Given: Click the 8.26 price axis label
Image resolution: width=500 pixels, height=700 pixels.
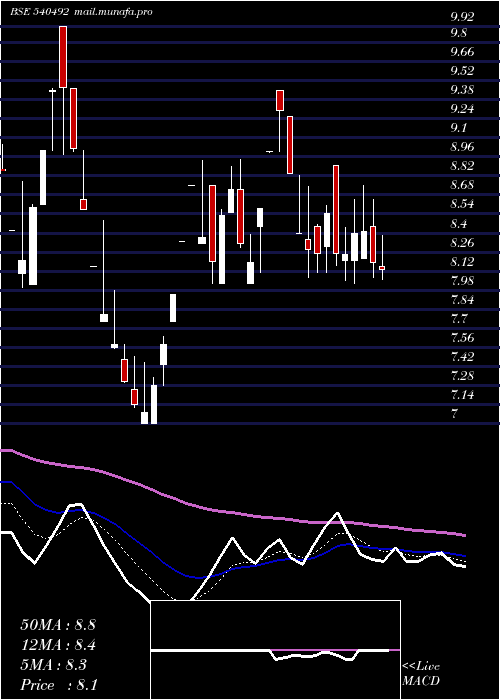Looking at the screenshot, I should point(462,242).
